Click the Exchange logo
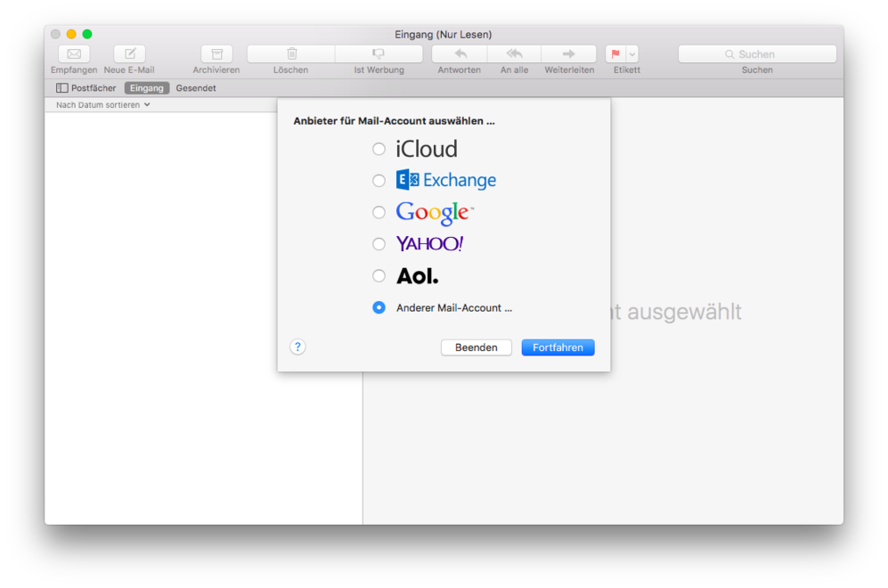 [x=445, y=180]
